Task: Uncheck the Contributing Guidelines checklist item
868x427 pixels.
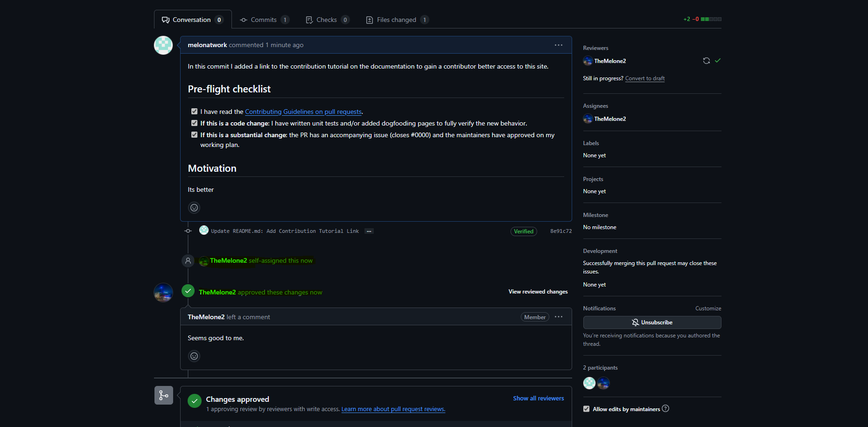Action: coord(194,112)
